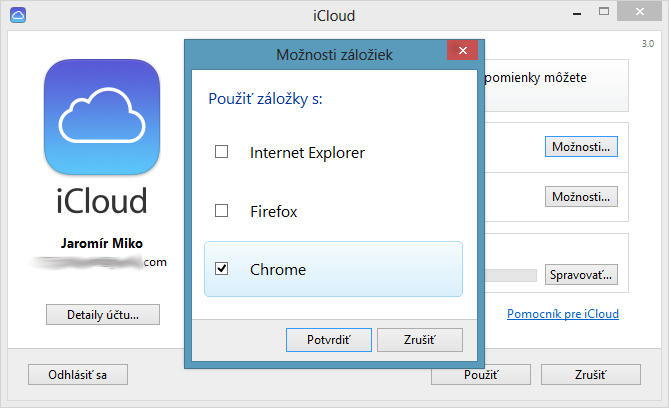Click the iCloud storage usage bar
669x408 pixels.
click(x=510, y=274)
